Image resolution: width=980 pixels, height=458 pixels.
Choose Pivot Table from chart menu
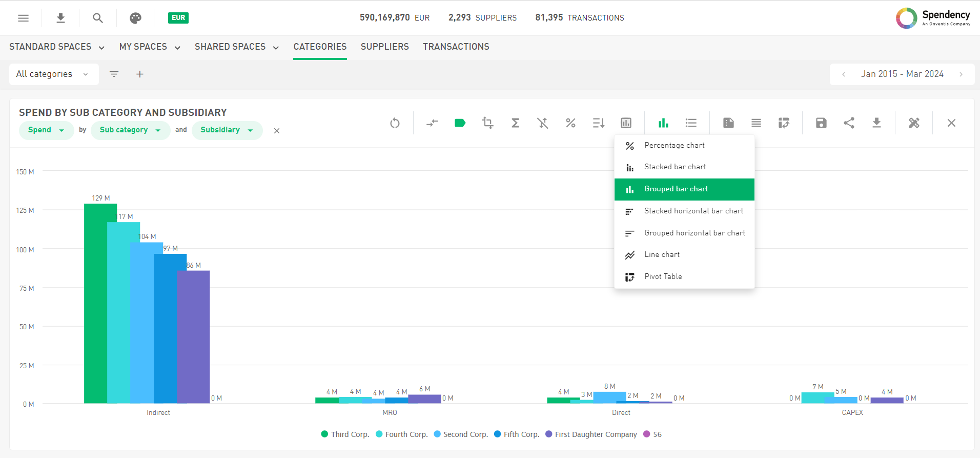pos(663,277)
